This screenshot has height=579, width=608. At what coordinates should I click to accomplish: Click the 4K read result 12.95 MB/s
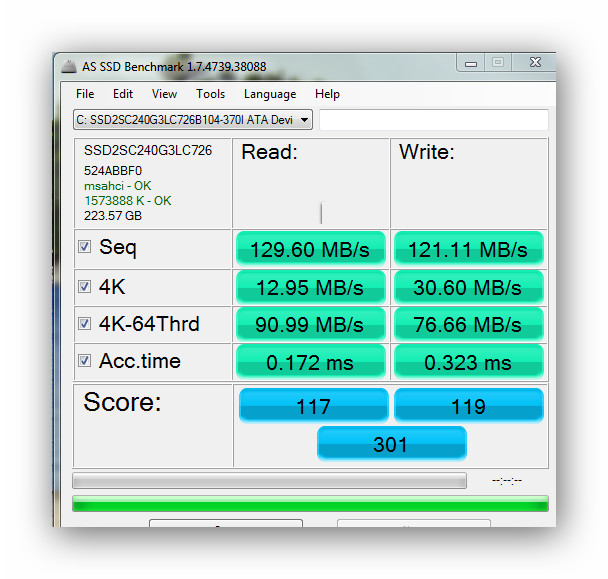tap(311, 287)
